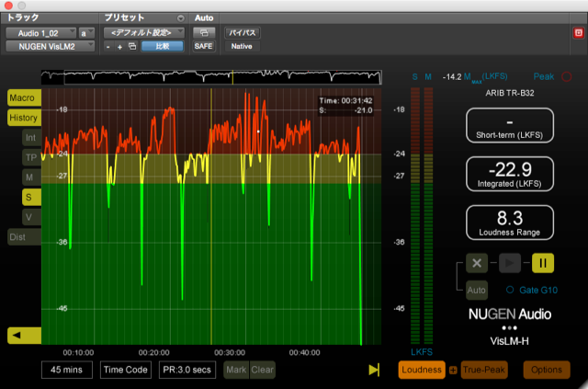This screenshot has width=588, height=389.
Task: Click the Clear button
Action: coord(263,370)
